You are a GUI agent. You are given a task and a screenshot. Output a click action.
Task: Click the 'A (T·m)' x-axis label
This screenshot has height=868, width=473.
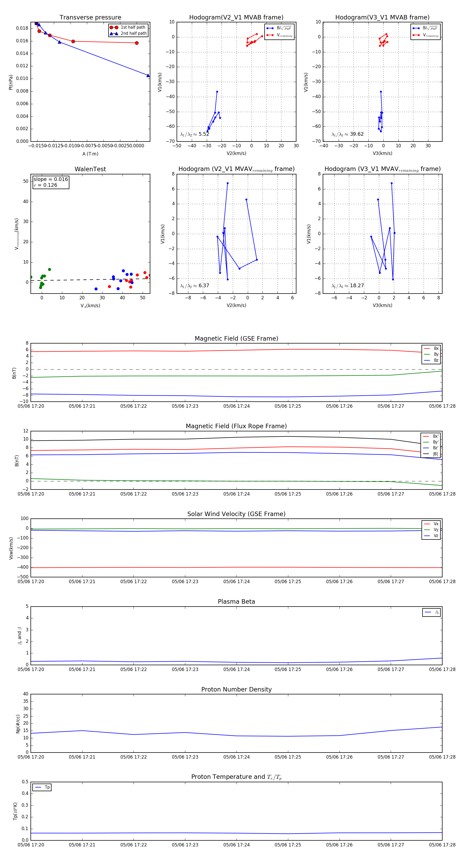90,154
